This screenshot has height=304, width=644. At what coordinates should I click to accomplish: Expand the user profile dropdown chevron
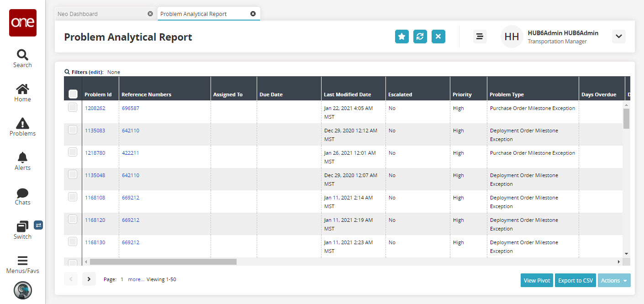[x=618, y=37]
